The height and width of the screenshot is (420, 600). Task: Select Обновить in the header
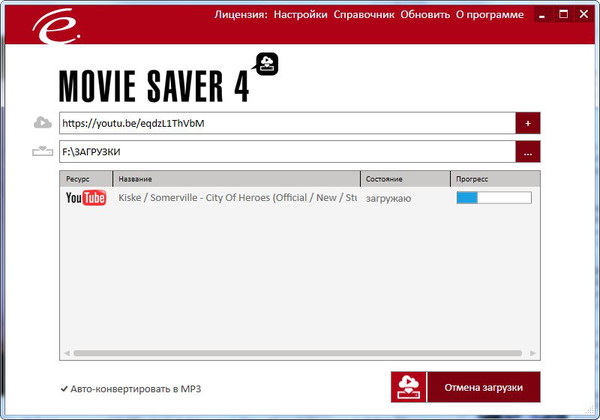425,15
